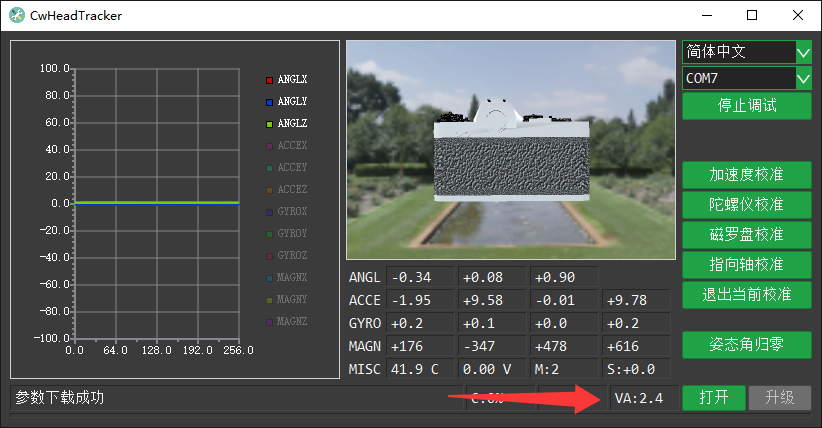
Task: Start 指向轴校准 calibration
Action: coord(747,264)
